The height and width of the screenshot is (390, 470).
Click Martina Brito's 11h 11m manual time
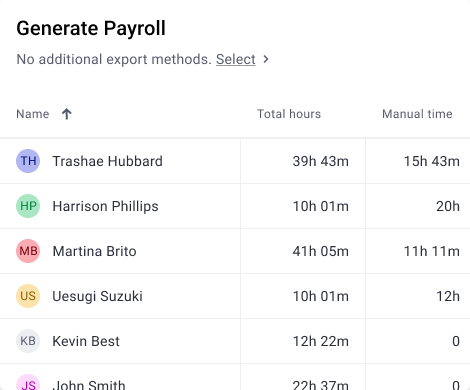(x=432, y=251)
